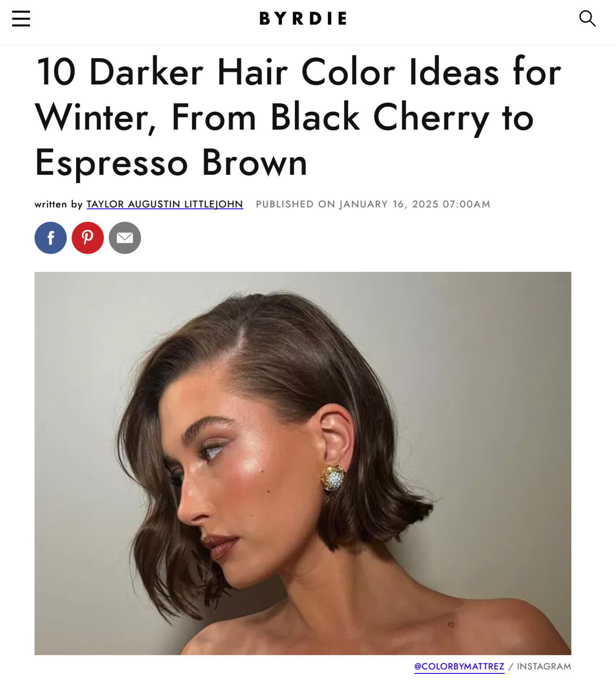This screenshot has height=699, width=616.
Task: Share article on Facebook
Action: pos(51,238)
